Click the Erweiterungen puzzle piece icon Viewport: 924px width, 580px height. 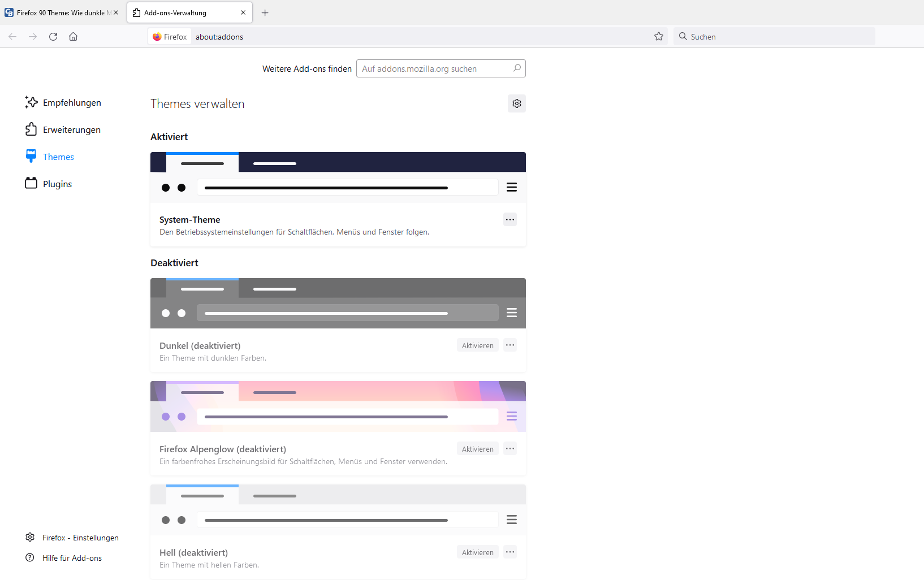click(x=31, y=129)
